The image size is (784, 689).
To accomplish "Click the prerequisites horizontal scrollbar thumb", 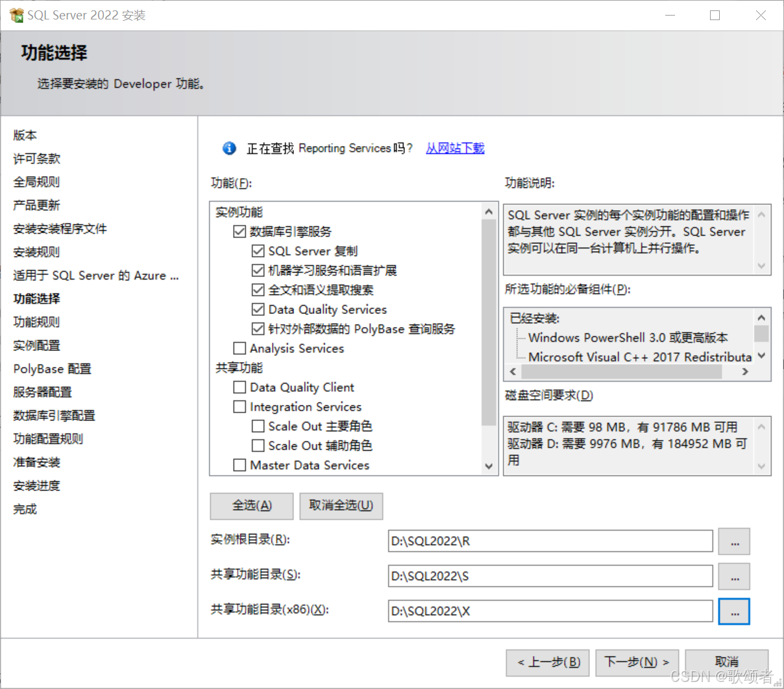I will point(621,372).
